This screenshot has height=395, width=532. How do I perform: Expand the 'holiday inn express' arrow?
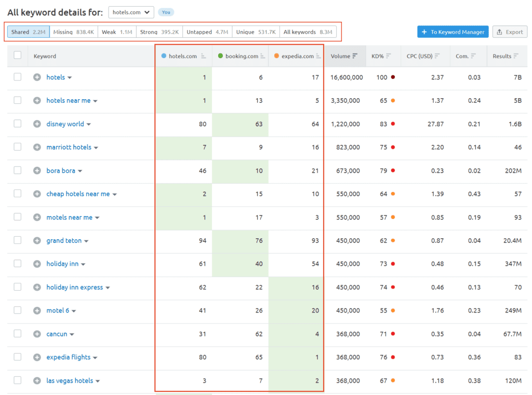pyautogui.click(x=108, y=288)
